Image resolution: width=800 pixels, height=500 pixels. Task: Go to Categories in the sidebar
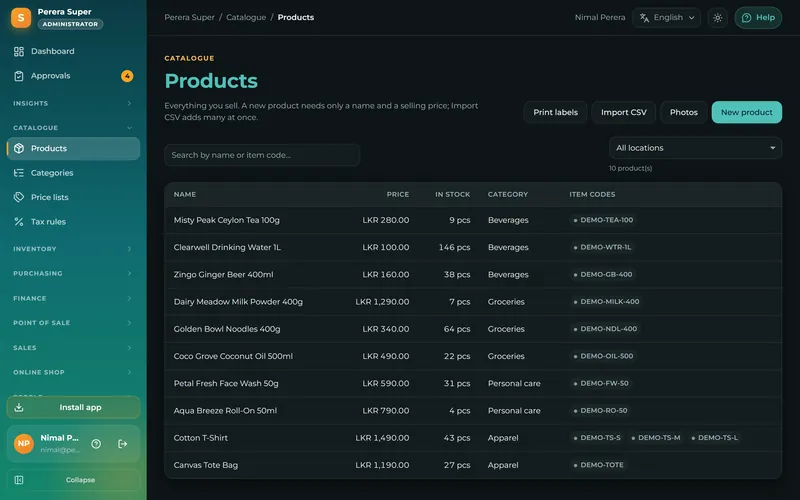73,173
